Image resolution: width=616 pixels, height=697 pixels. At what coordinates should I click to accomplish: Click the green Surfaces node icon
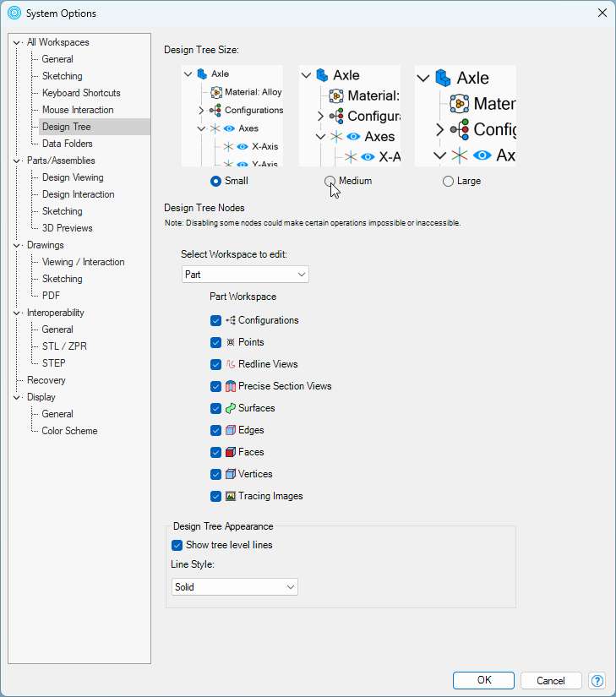[x=230, y=408]
